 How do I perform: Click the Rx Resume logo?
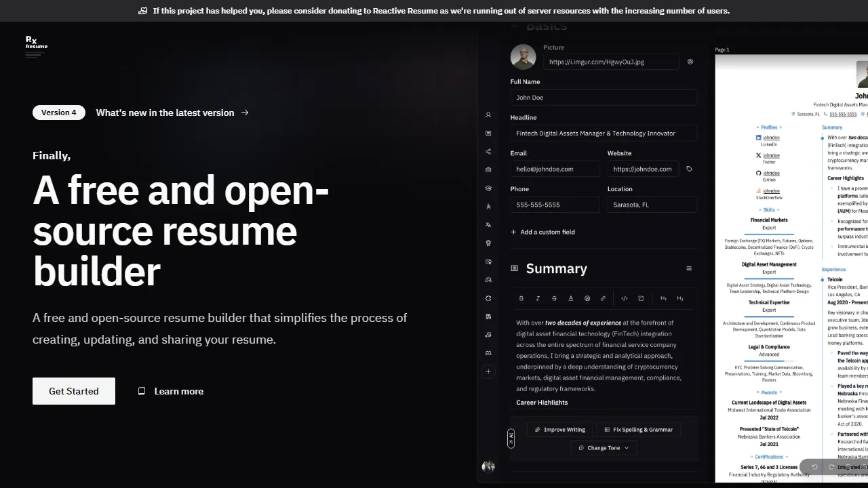point(37,46)
